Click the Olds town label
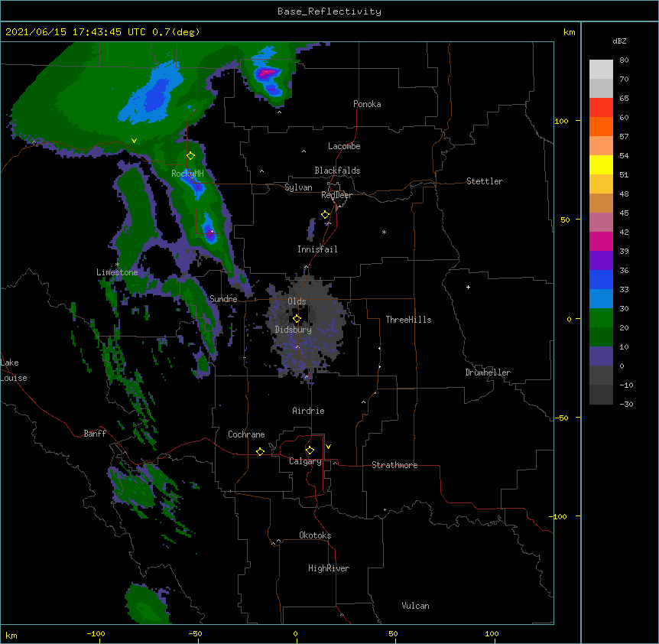659x644 pixels. [297, 301]
